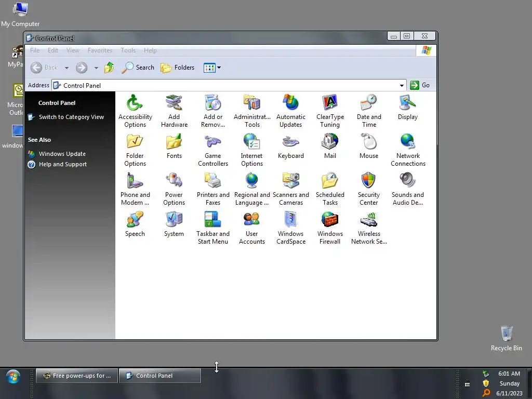Open the View menu
532x399 pixels.
point(73,50)
